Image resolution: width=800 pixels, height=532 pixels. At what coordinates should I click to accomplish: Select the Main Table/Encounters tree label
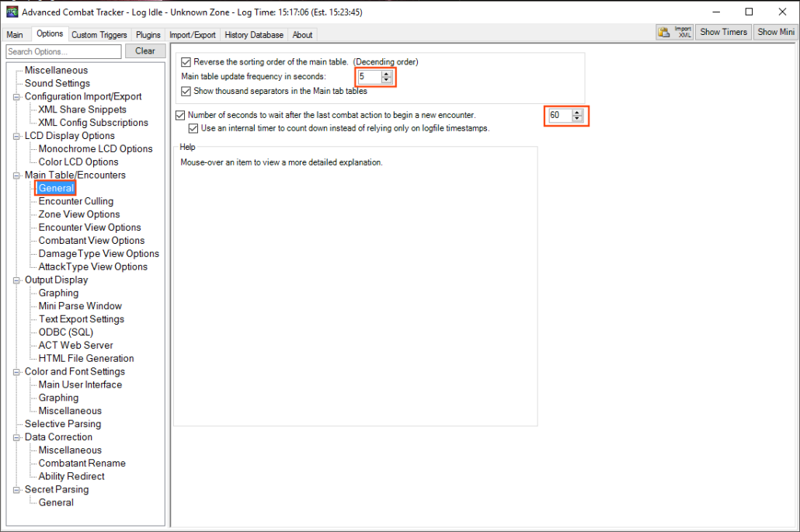[x=75, y=176]
